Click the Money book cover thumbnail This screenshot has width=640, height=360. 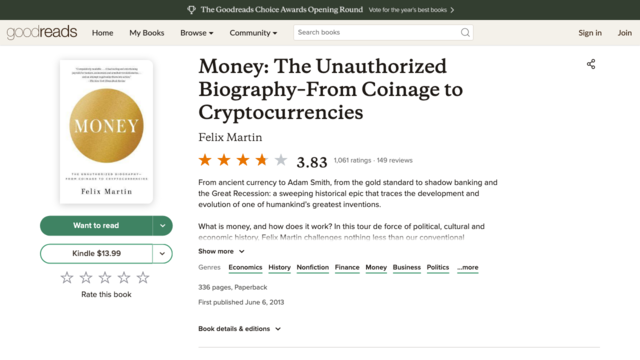pos(107,132)
